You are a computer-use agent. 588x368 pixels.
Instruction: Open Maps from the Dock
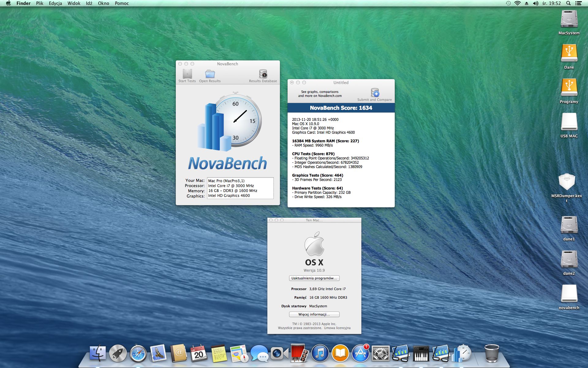[239, 354]
